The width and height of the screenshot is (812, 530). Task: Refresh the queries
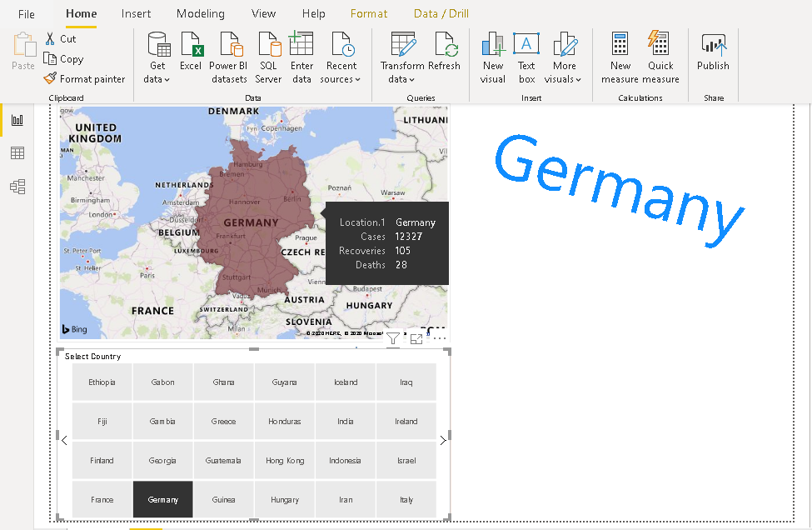click(x=445, y=52)
